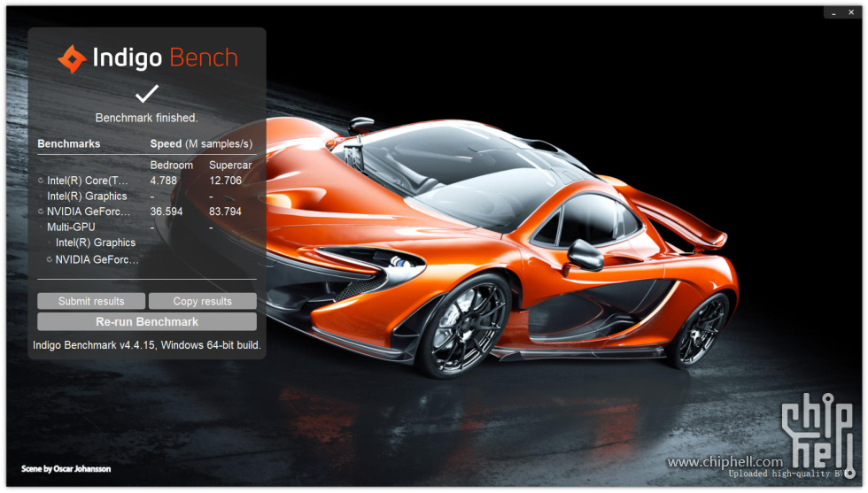The width and height of the screenshot is (868, 493).
Task: Check Intel(R) Graphics under Multi-GPU
Action: coord(50,243)
